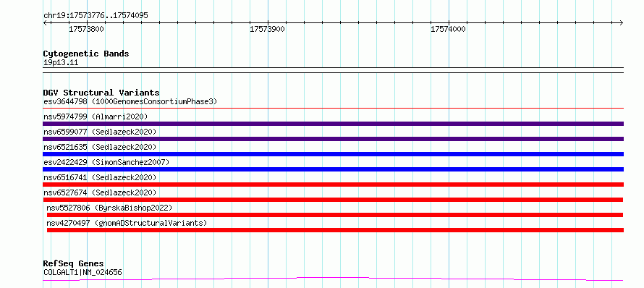This screenshot has width=644, height=288.
Task: Open the nsv5974799 (Almarri2020) variant label
Action: coord(96,117)
